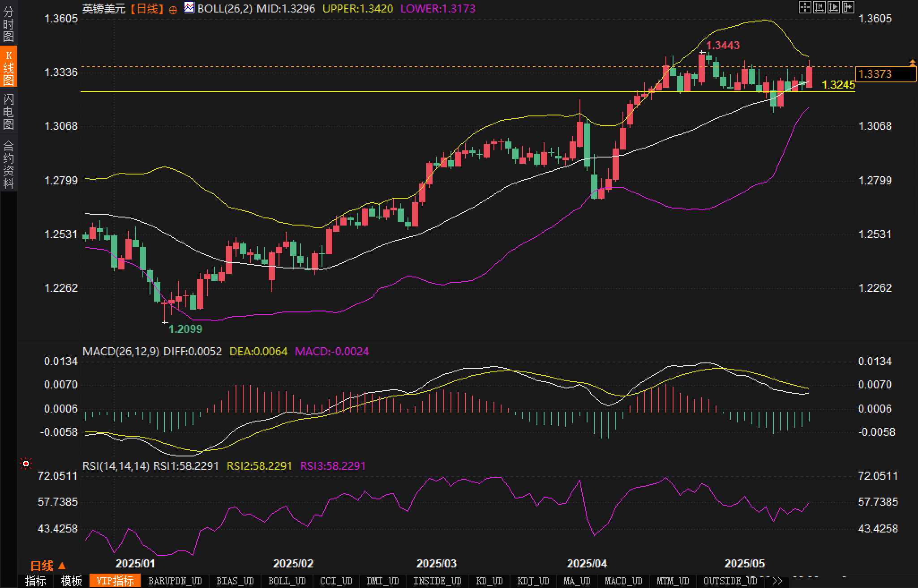Click the DEA:0.0064 value
Screen dimensions: 918x588
click(258, 351)
